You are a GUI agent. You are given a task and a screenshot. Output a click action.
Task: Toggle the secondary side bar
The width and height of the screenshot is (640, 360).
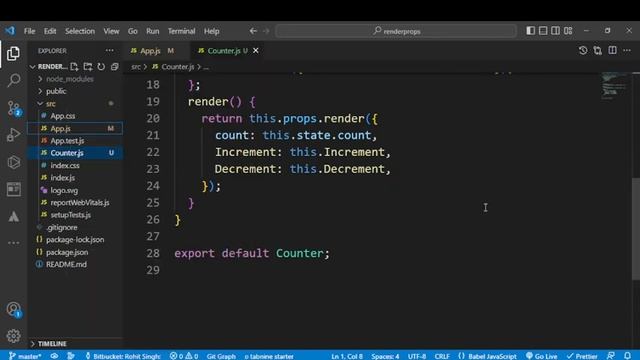[x=556, y=31]
